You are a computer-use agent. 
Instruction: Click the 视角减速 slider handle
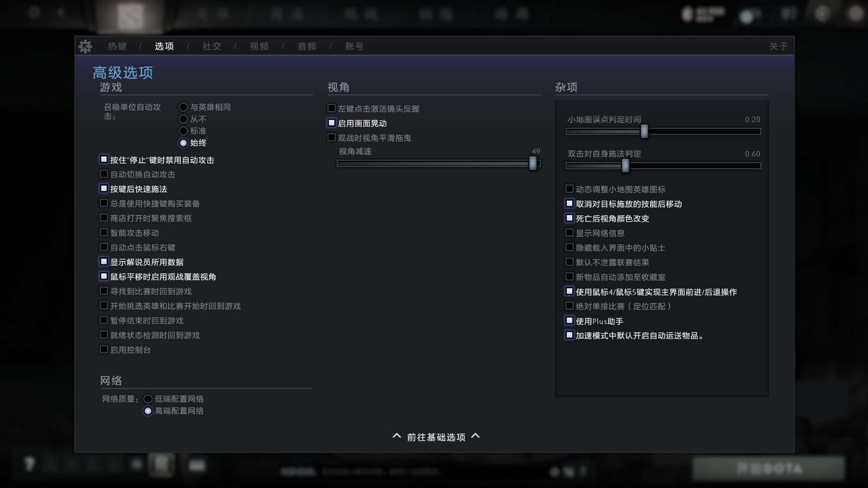point(534,163)
